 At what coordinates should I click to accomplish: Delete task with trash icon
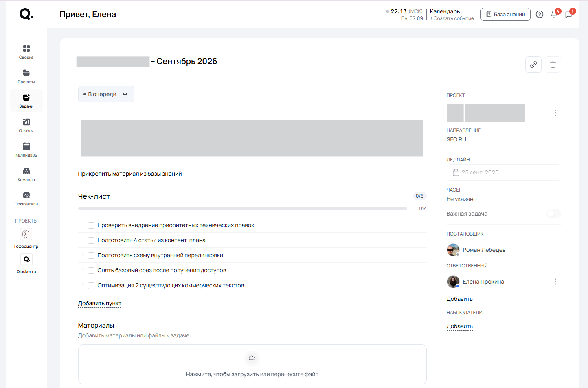[553, 64]
